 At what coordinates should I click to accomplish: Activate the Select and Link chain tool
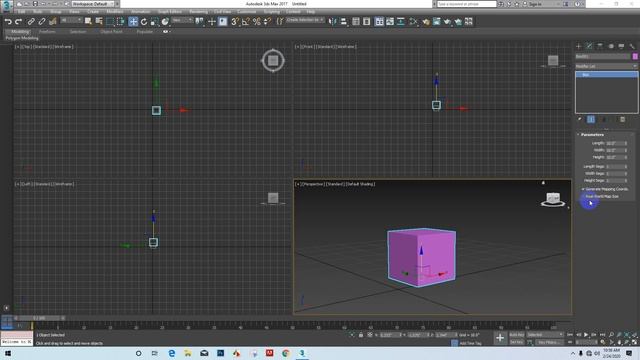point(31,22)
